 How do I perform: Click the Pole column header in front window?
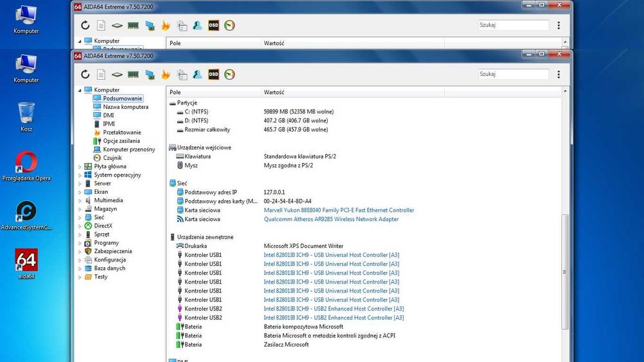[214, 93]
